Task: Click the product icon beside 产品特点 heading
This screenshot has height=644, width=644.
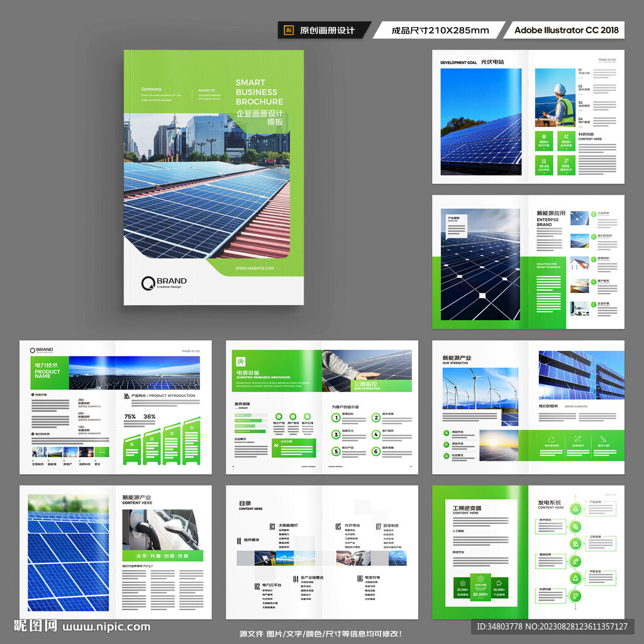Action: (x=127, y=396)
